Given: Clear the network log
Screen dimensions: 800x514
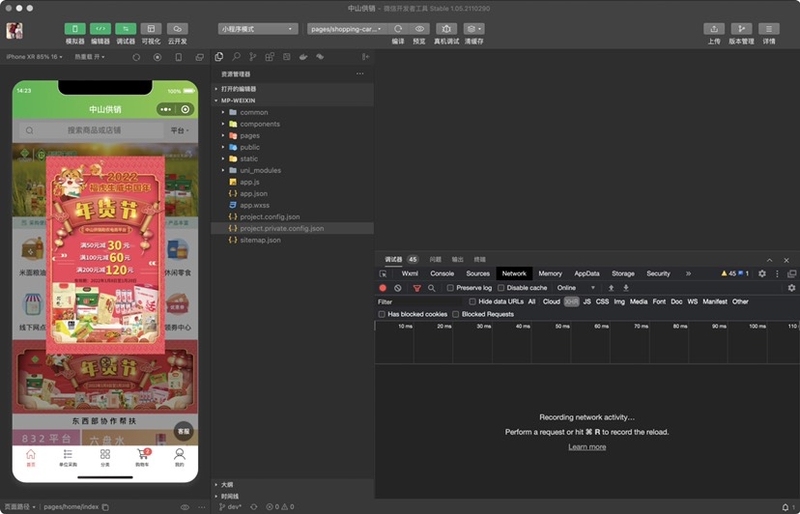Looking at the screenshot, I should [398, 288].
